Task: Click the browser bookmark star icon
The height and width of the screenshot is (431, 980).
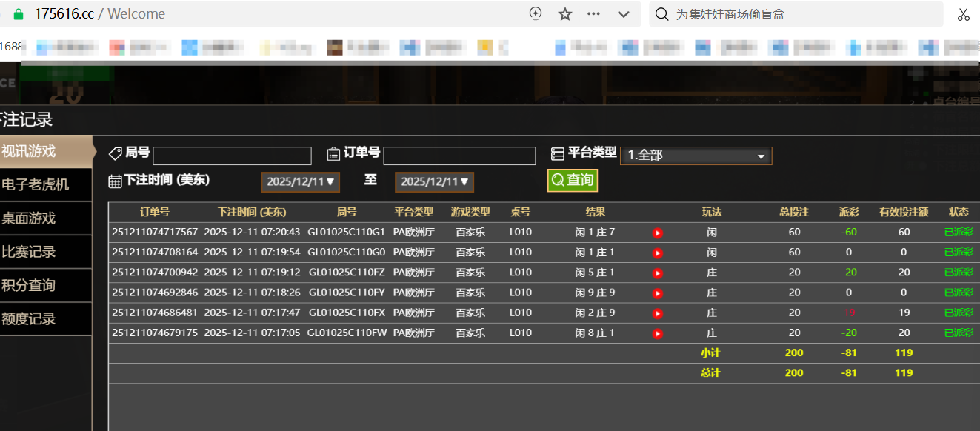Action: tap(565, 14)
